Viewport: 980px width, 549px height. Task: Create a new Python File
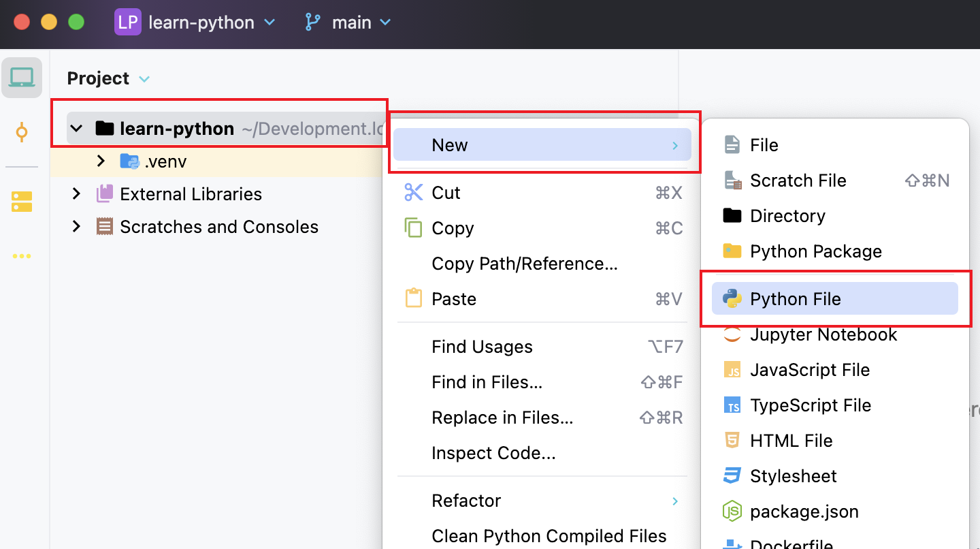pos(835,299)
